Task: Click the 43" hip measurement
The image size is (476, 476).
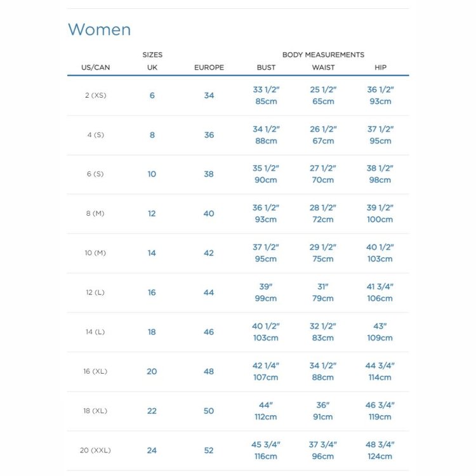Action: pyautogui.click(x=380, y=326)
